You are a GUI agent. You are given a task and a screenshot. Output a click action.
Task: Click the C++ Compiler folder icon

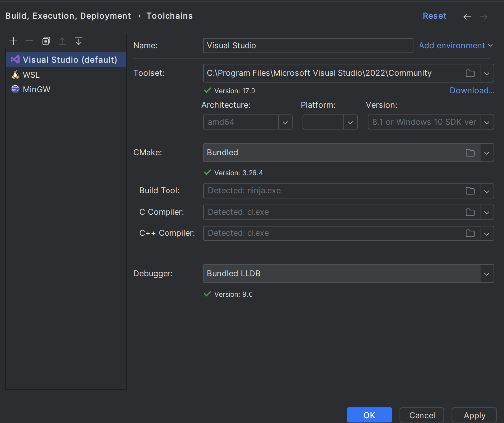click(470, 233)
